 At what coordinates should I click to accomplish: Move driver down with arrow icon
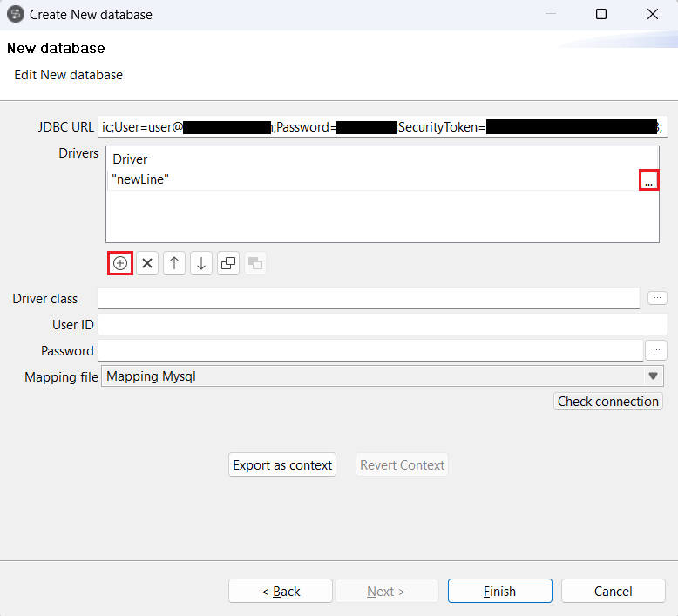click(201, 263)
